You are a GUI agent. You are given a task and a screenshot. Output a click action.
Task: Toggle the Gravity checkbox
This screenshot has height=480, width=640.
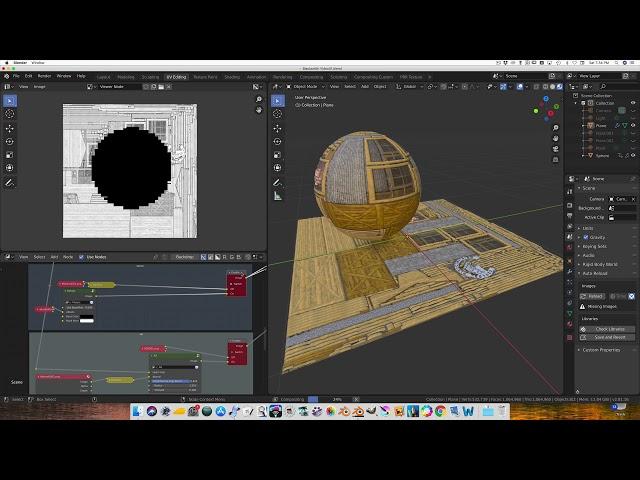pos(586,237)
